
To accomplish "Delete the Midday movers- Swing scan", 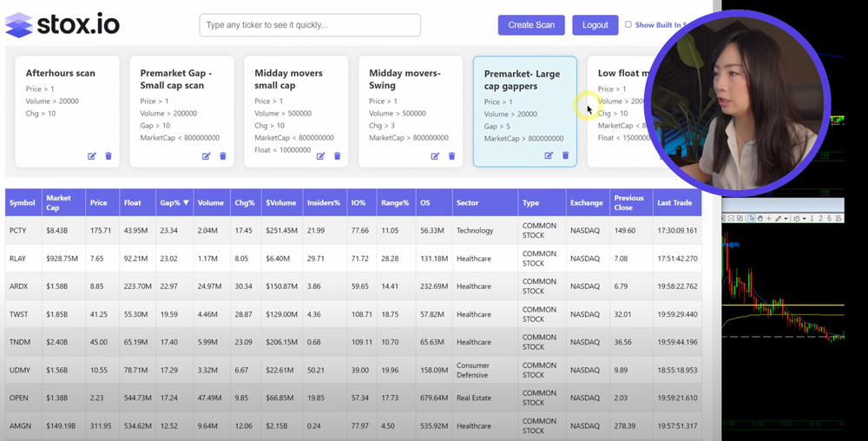I will [451, 156].
